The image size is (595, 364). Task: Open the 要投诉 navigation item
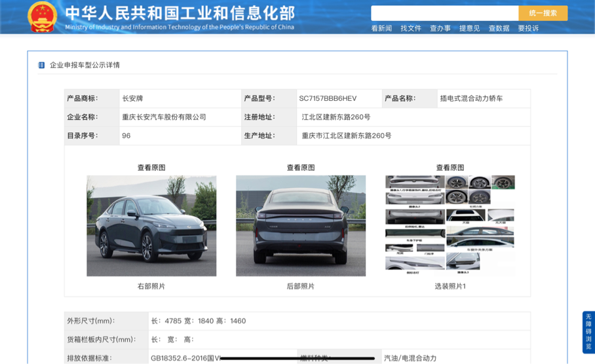(528, 28)
